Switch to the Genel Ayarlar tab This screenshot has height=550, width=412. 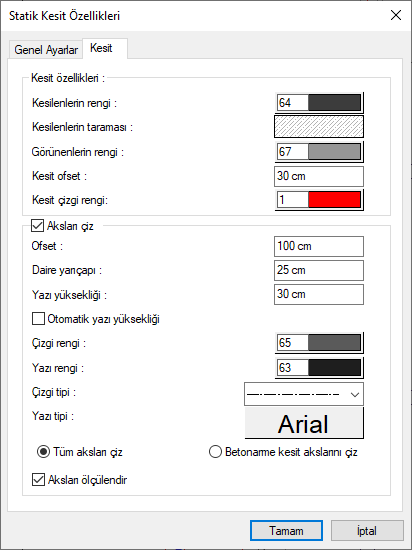pyautogui.click(x=46, y=50)
